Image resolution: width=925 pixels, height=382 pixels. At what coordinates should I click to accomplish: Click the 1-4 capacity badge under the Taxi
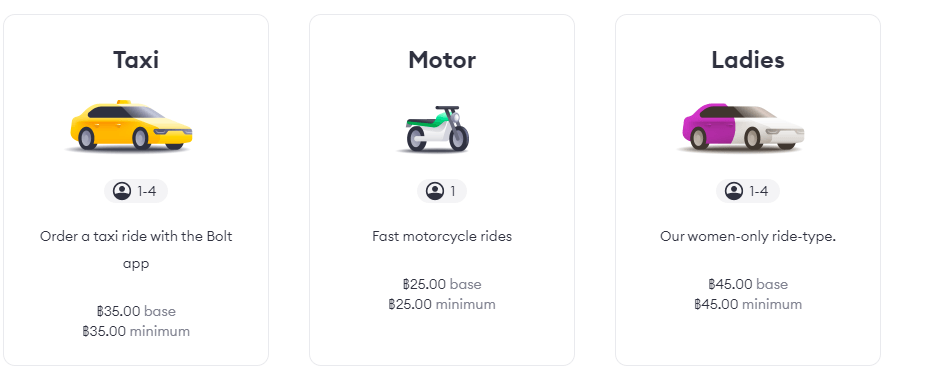[136, 191]
